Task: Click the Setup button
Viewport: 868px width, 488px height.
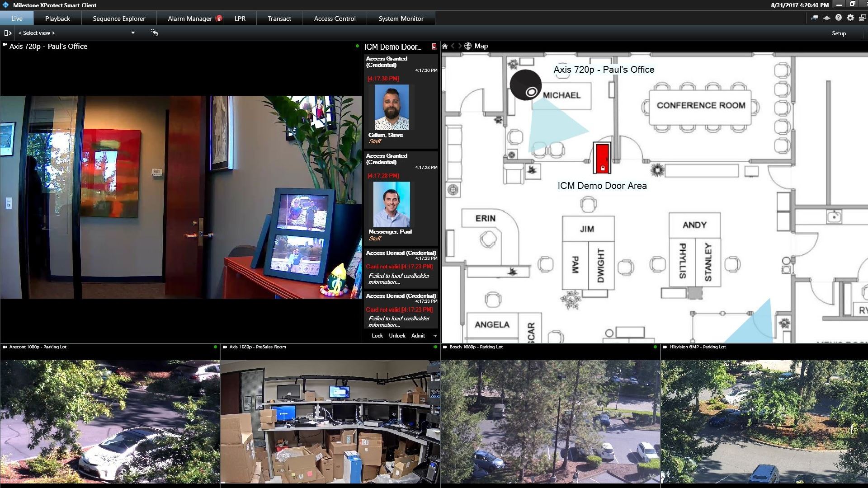Action: point(839,33)
